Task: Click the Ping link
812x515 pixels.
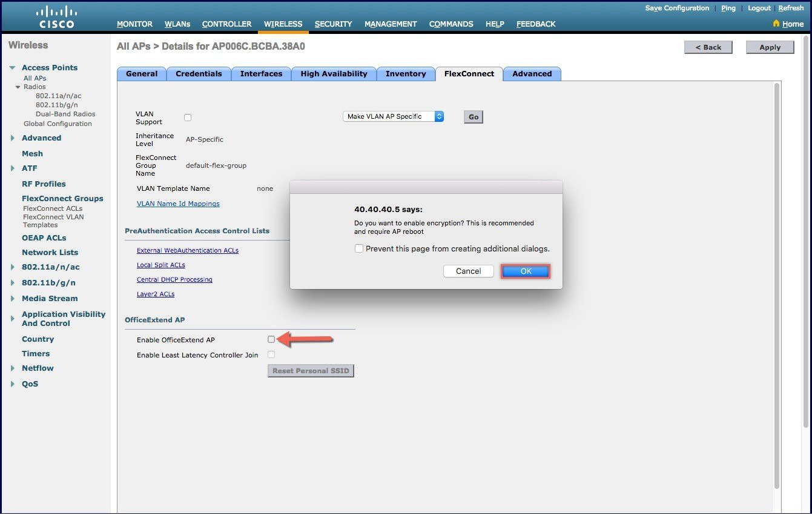Action: [728, 8]
